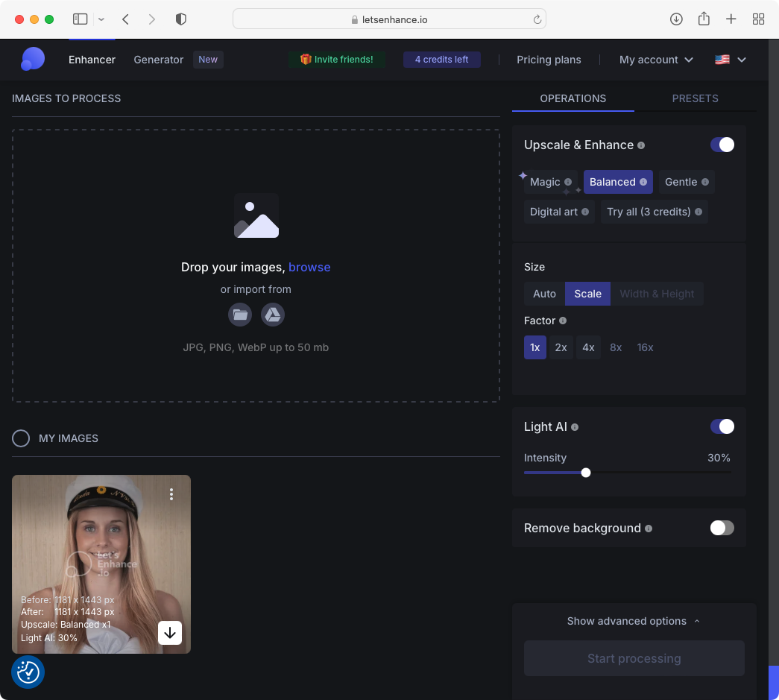
Task: Open the three-dot menu on image thumbnail
Action: [171, 494]
